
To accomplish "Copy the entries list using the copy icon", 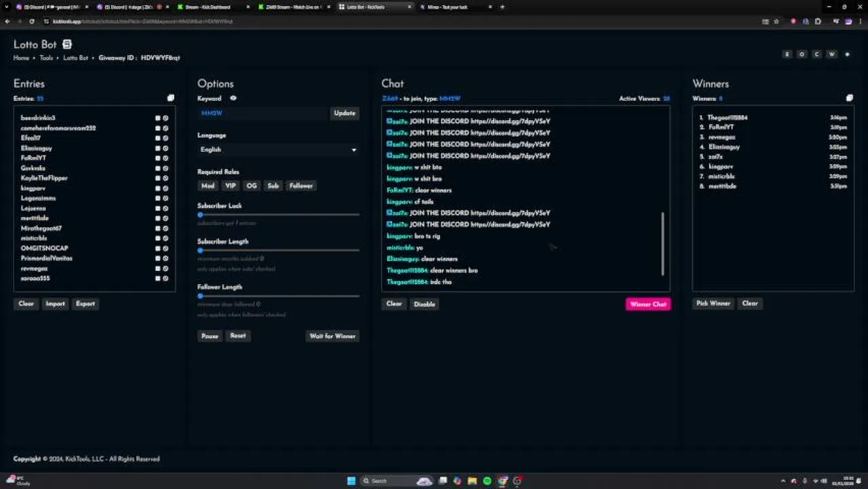I will [x=170, y=98].
